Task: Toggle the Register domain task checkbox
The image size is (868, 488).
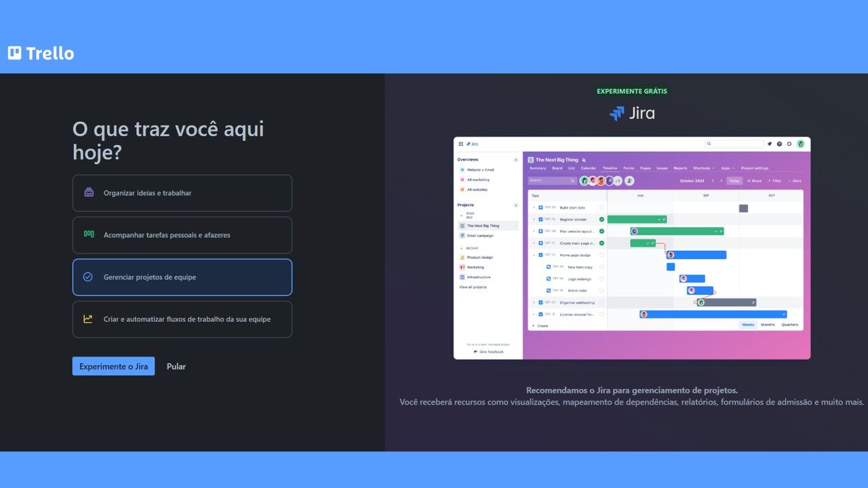Action: coord(540,220)
